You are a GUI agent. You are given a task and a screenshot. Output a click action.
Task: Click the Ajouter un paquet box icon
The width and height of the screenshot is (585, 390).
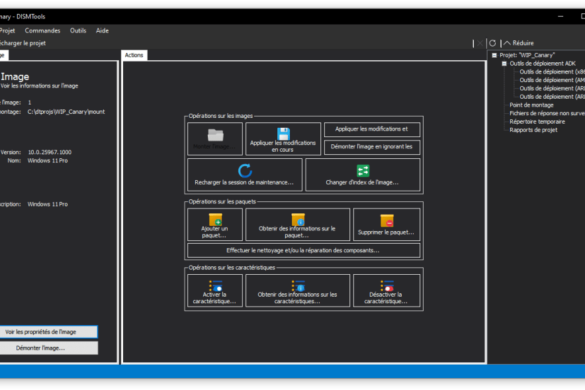pos(215,219)
